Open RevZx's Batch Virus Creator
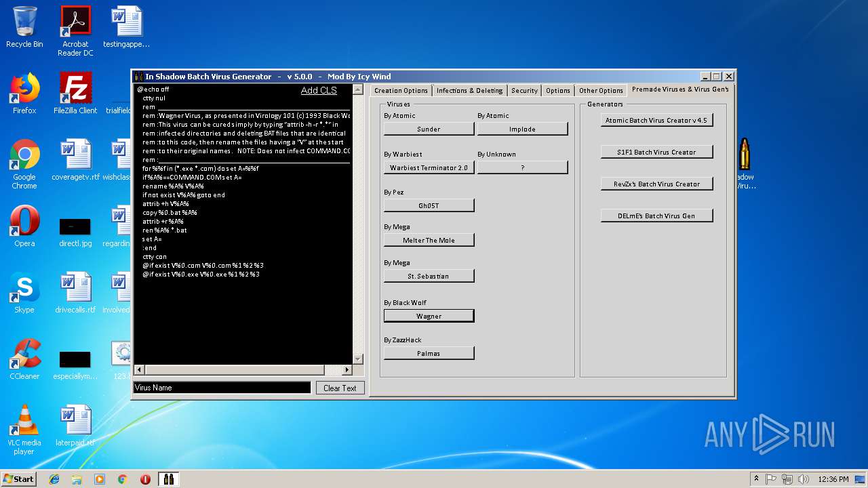This screenshot has height=488, width=868. tap(656, 184)
